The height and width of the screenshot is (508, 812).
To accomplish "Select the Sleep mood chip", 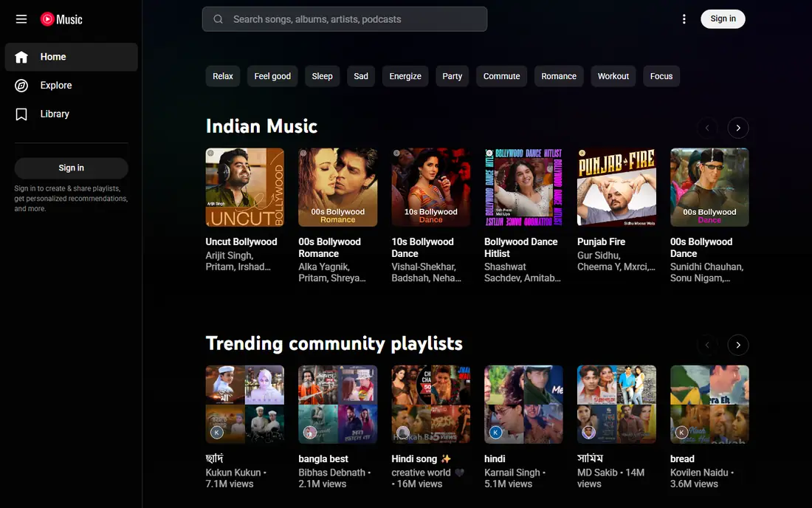I will pyautogui.click(x=322, y=76).
